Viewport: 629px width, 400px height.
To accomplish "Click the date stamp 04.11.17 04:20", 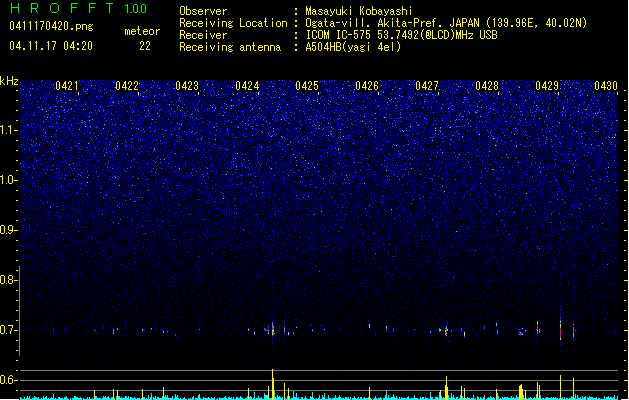I will click(51, 46).
